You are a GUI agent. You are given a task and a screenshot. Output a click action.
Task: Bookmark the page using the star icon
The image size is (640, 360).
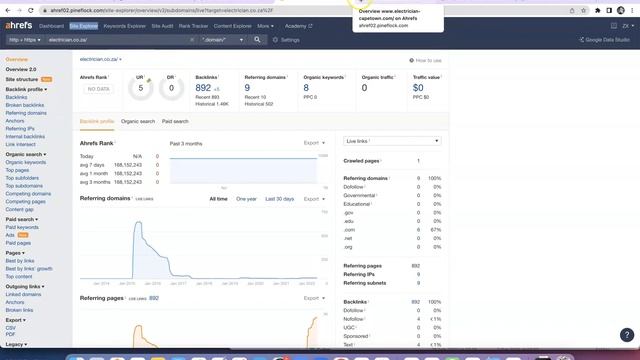(583, 11)
